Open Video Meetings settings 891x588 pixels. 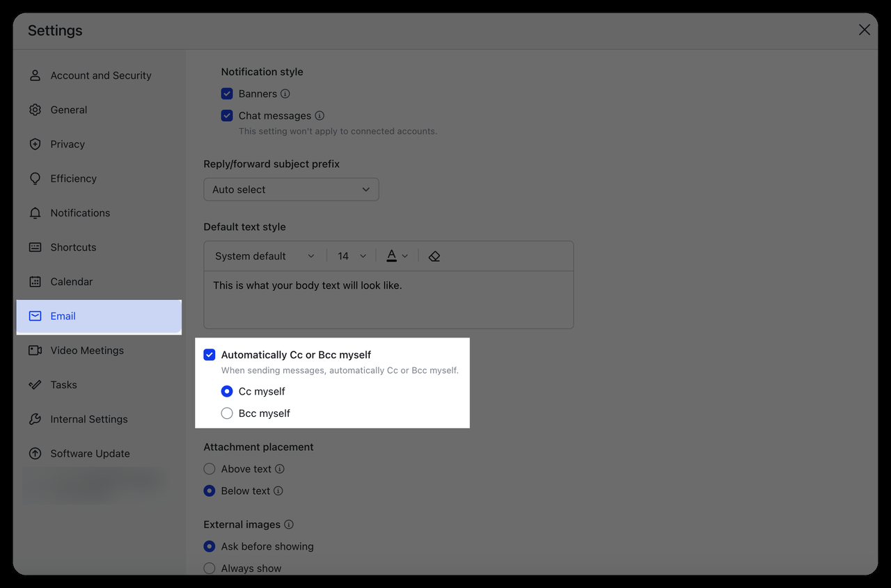point(99,351)
